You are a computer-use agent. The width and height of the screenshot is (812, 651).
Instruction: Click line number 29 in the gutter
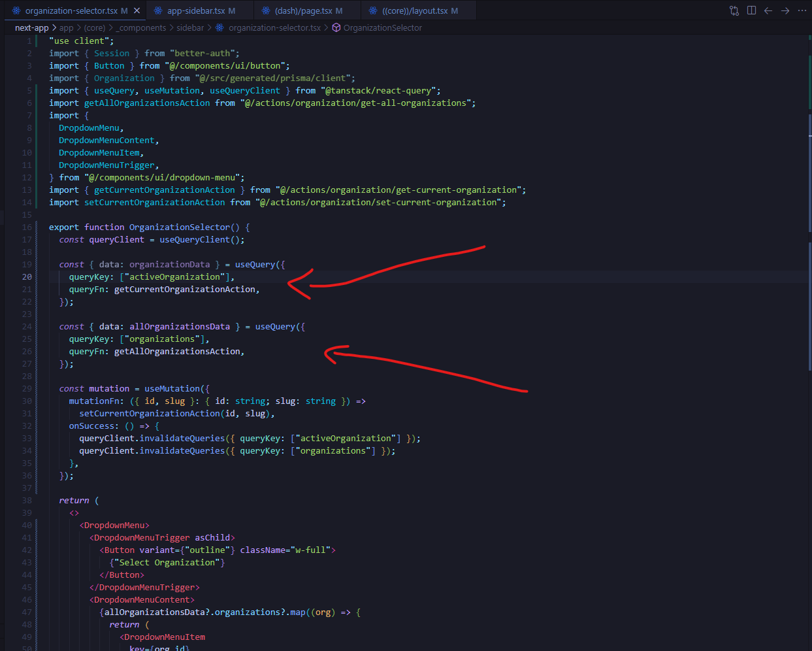pyautogui.click(x=27, y=388)
